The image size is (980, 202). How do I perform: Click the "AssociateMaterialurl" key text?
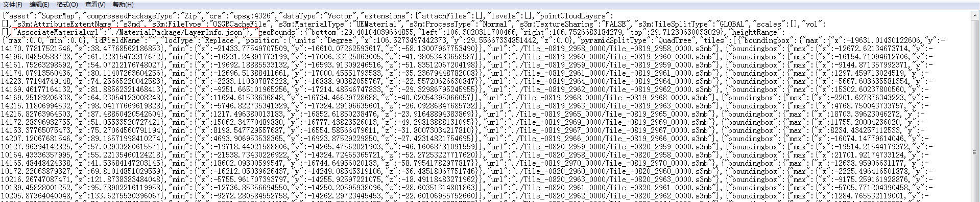coord(57,32)
